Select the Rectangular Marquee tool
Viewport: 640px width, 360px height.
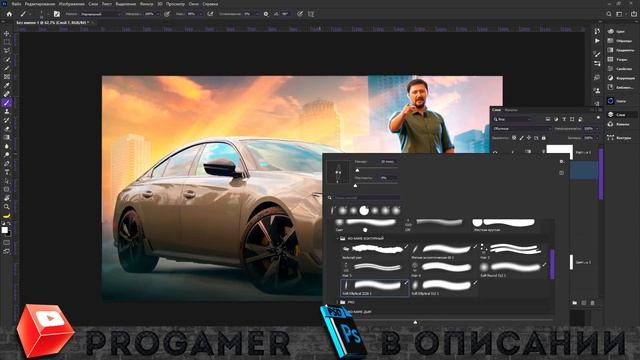[x=7, y=42]
